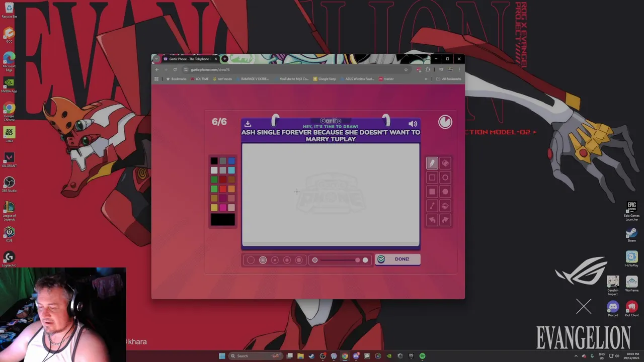Viewport: 644px width, 362px height.
Task: Select the third brush size
Action: [x=275, y=260]
